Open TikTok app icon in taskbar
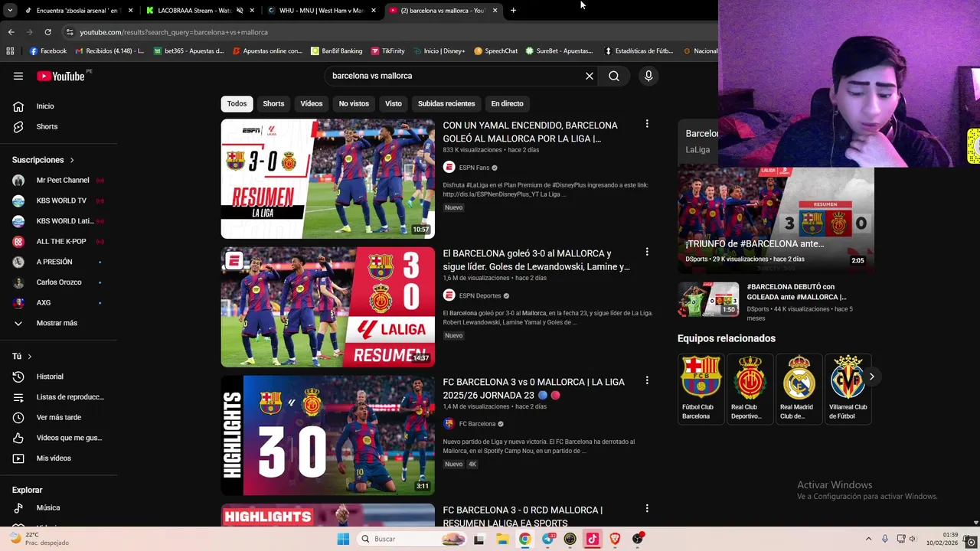980x551 pixels. click(592, 539)
